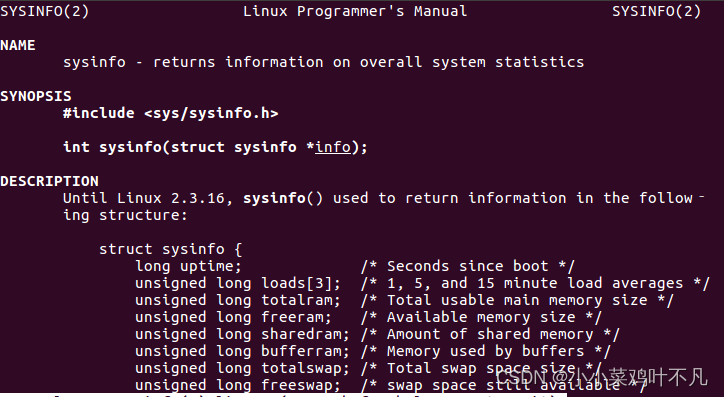Click the 'Amount of shared memory' comment
The height and width of the screenshot is (397, 724).
coord(490,334)
